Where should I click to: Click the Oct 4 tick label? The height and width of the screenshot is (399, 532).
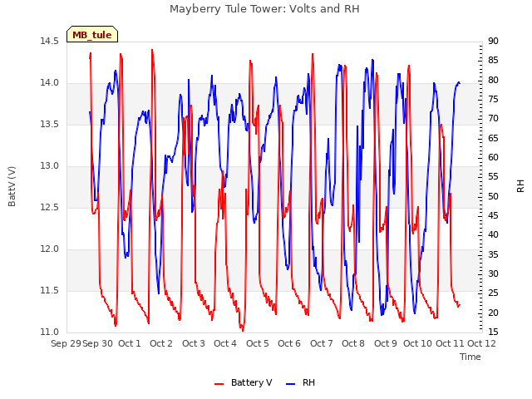click(x=225, y=343)
